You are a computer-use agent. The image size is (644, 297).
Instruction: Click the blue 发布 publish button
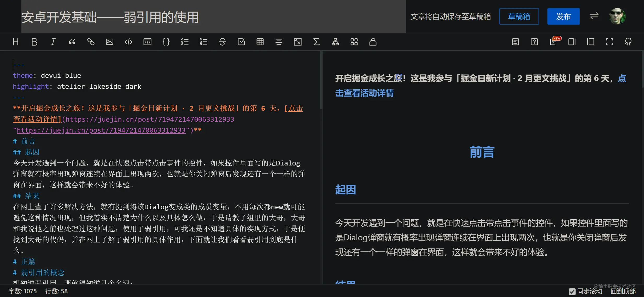563,16
